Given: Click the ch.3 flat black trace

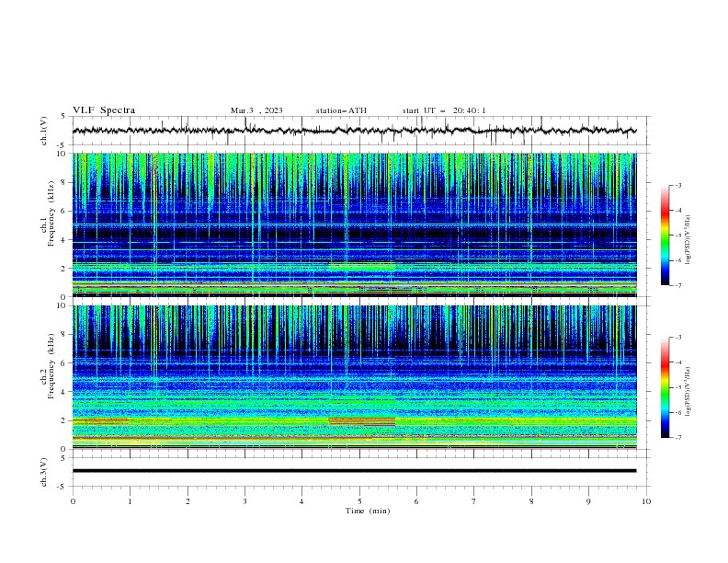Looking at the screenshot, I should tap(354, 471).
